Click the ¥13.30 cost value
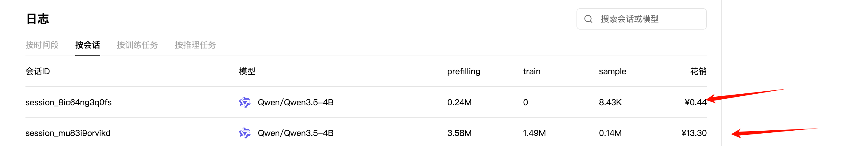 pyautogui.click(x=694, y=133)
